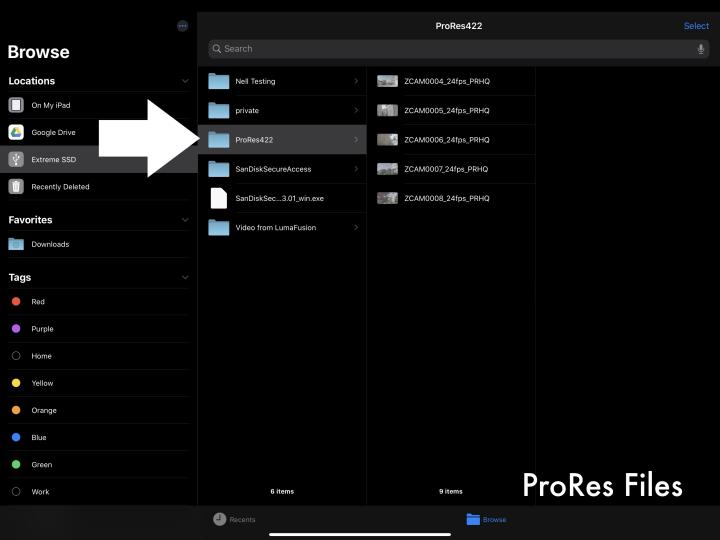Collapse the Tags section

click(x=185, y=277)
